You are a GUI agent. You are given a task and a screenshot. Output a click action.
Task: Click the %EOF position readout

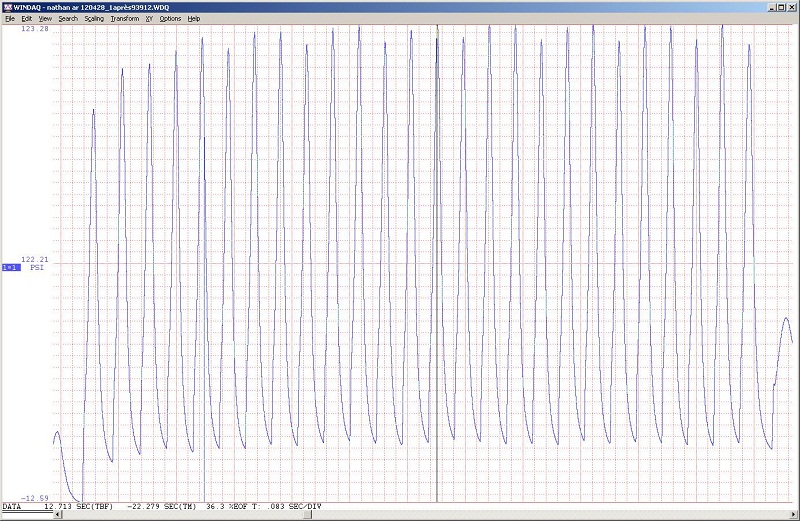coord(225,507)
